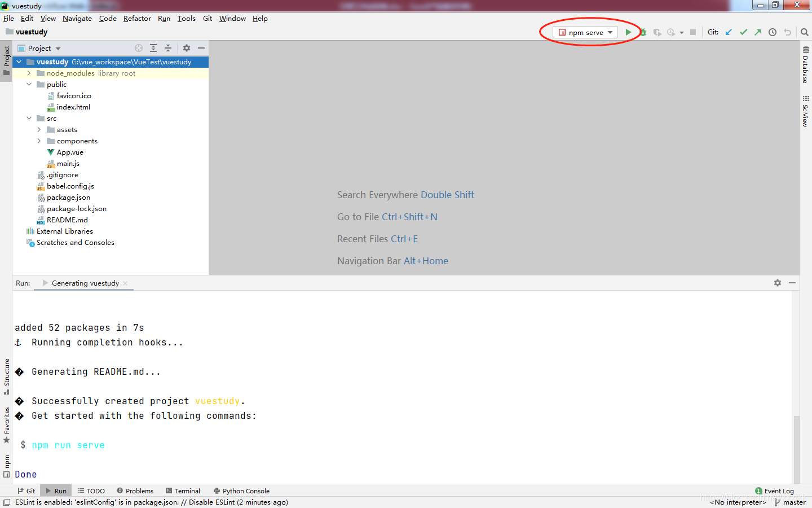Open the Problems tool tab
Screen dimensions: 812x508
pyautogui.click(x=135, y=491)
